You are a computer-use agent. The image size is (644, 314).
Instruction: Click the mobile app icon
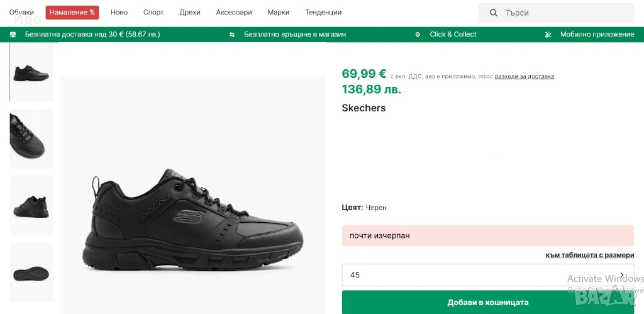click(x=548, y=35)
